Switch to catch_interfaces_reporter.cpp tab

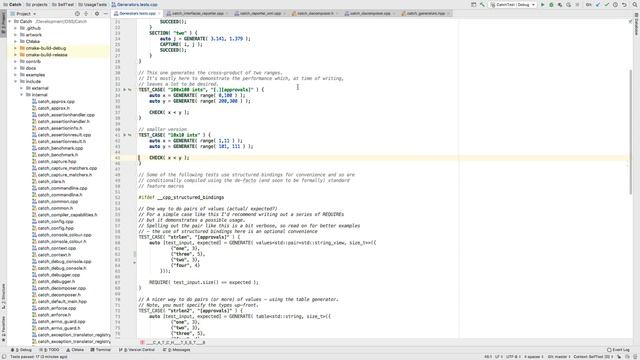tap(197, 13)
